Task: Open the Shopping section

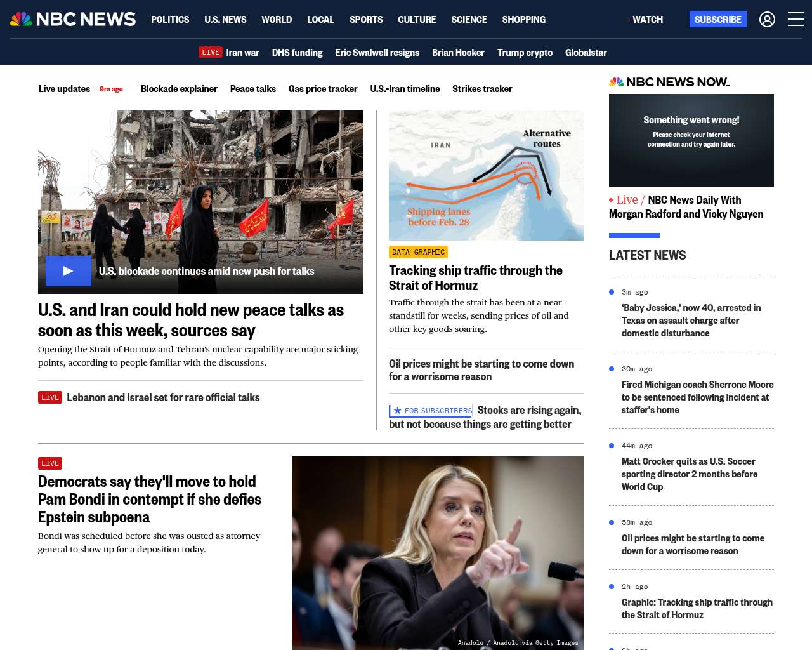Action: [x=523, y=20]
